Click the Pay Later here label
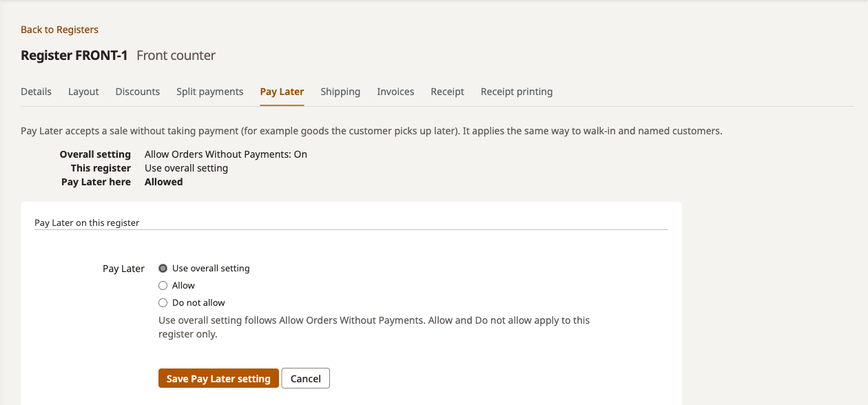The width and height of the screenshot is (868, 405). pos(96,182)
